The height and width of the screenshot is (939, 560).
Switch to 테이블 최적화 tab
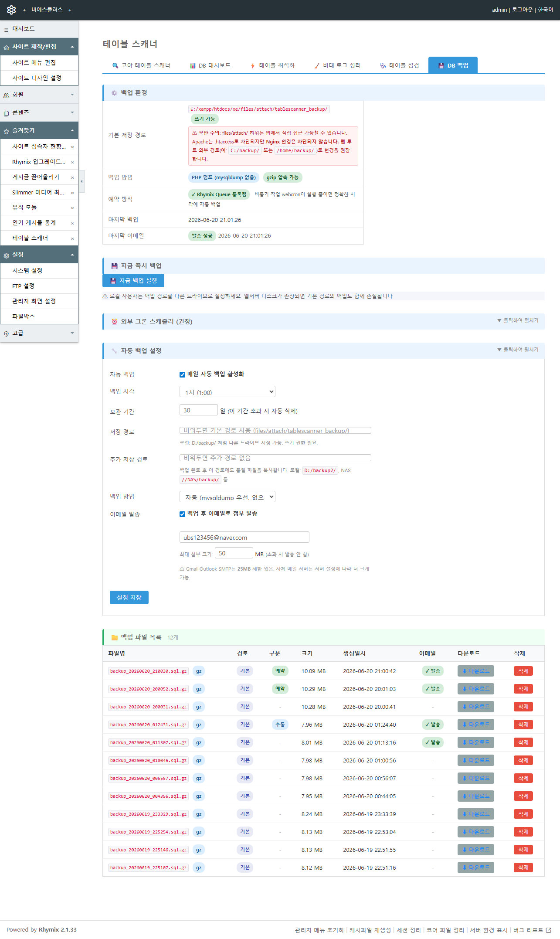[x=272, y=65]
